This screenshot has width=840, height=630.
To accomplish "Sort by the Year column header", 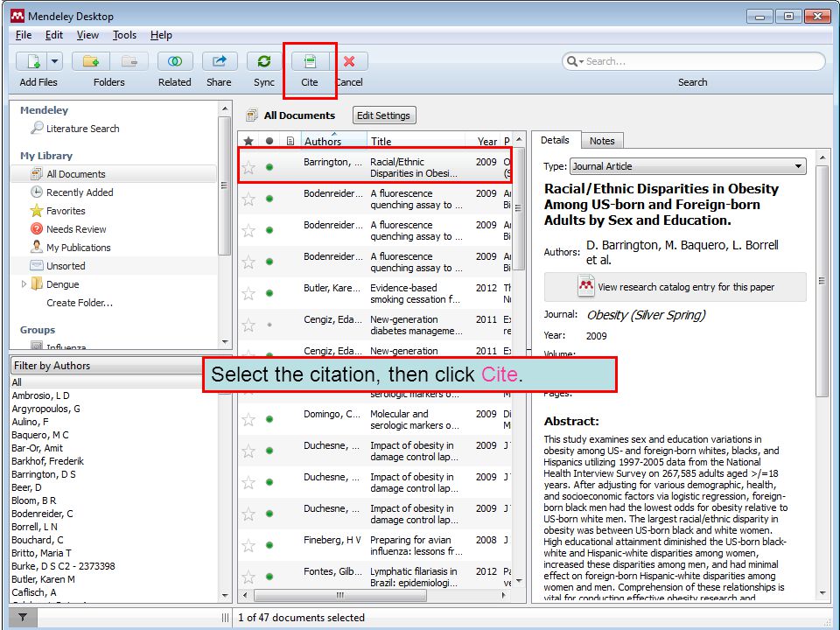I will (483, 141).
